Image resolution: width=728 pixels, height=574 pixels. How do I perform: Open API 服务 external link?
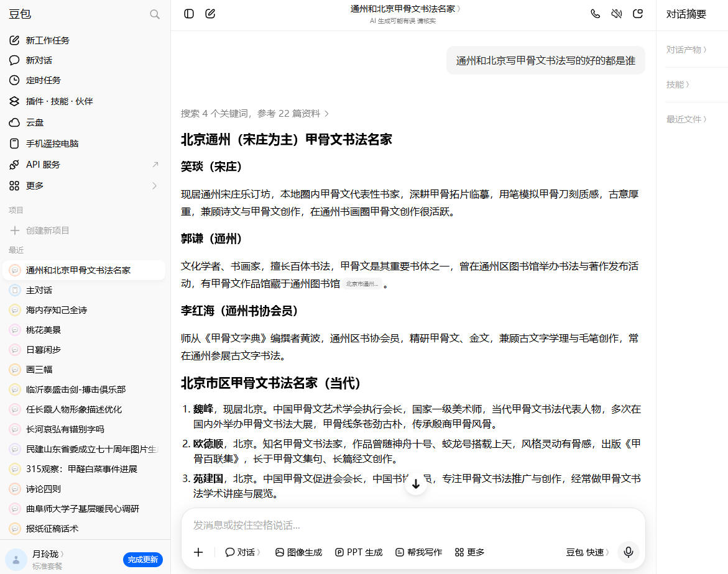83,165
